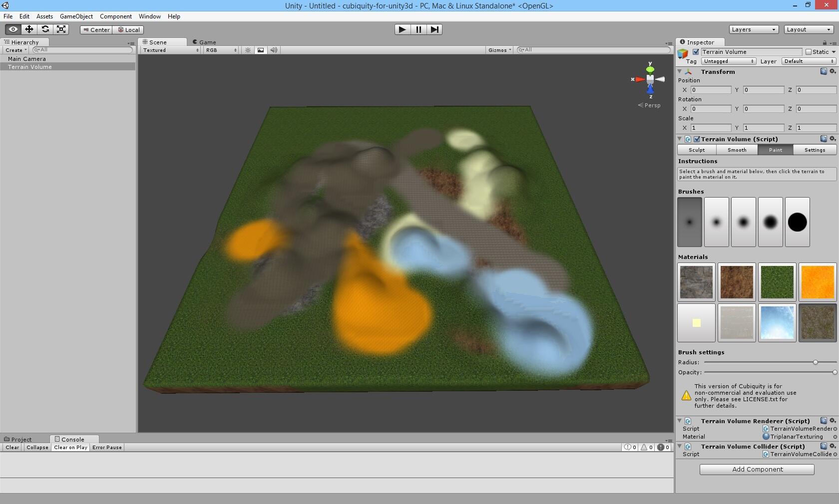
Task: Toggle console error count filter
Action: pos(663,447)
